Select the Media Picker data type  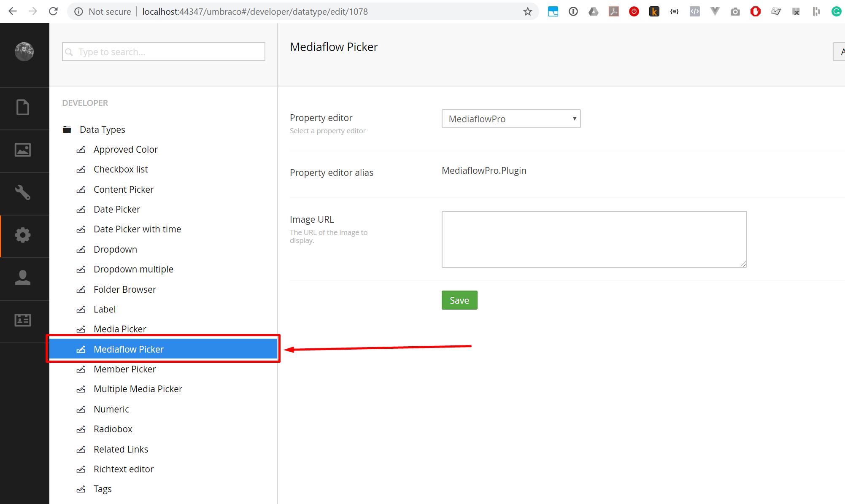[120, 329]
